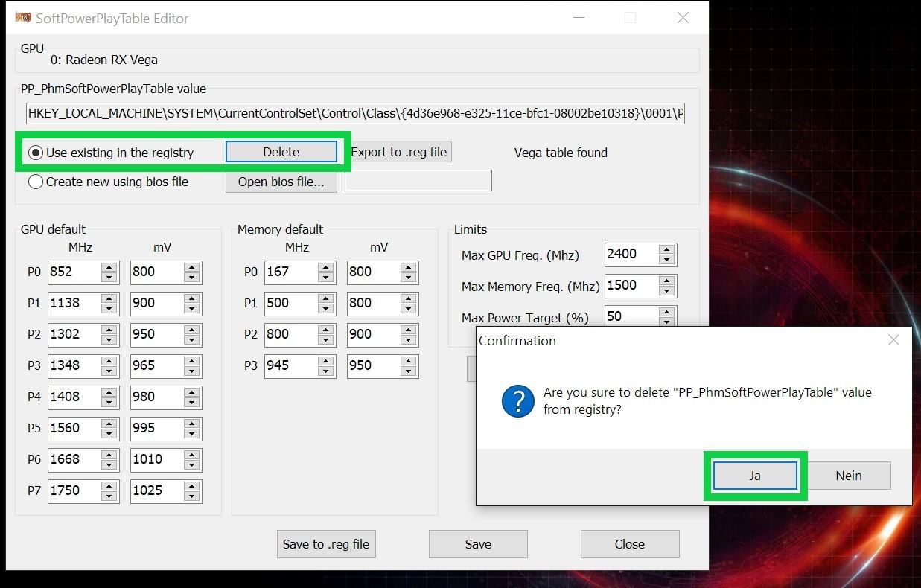This screenshot has height=588, width=921.
Task: Click 'Save to .reg file' button
Action: [x=326, y=544]
